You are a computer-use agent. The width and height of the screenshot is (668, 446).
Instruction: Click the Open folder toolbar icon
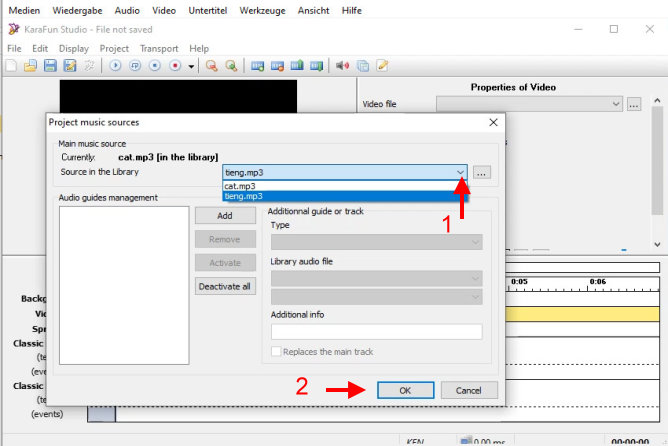click(30, 66)
